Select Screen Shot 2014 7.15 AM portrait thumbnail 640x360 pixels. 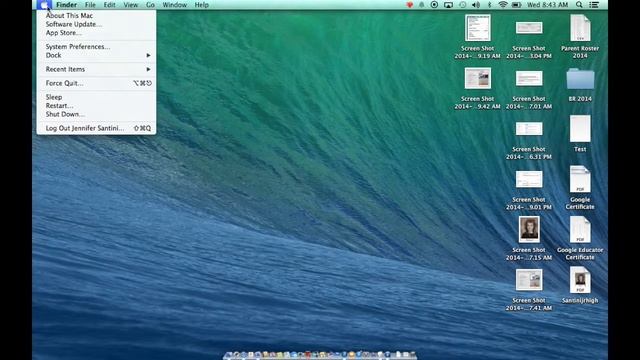[529, 229]
